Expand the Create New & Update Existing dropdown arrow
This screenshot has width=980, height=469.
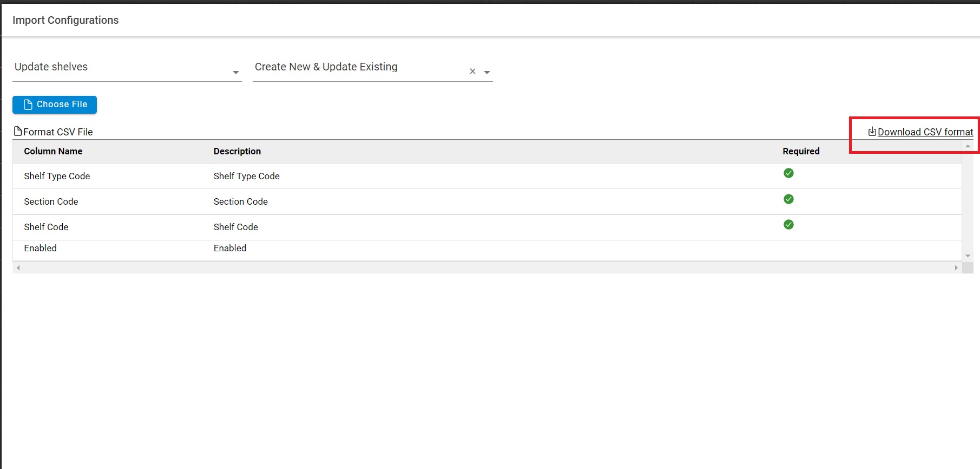click(x=487, y=73)
